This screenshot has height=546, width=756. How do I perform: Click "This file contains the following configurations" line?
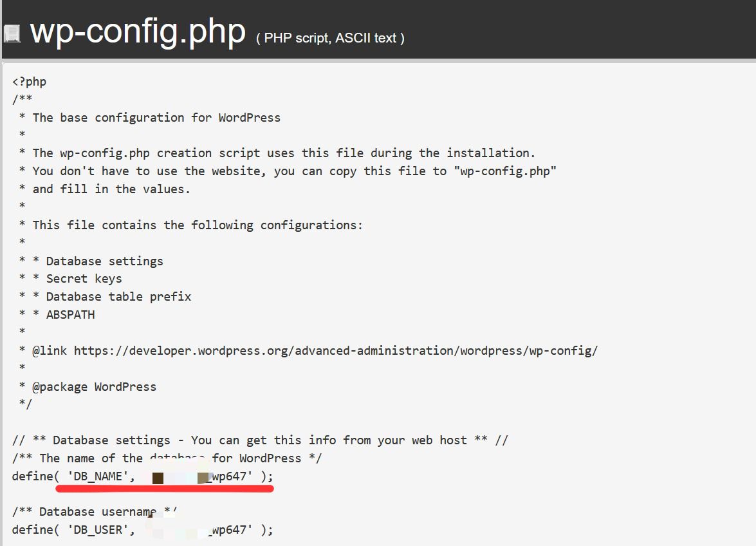point(198,225)
